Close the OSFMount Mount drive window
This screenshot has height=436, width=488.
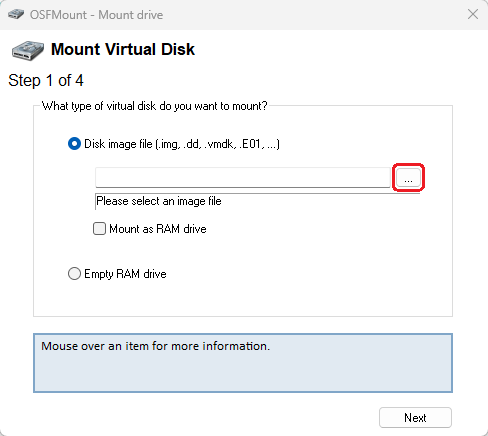tap(473, 14)
